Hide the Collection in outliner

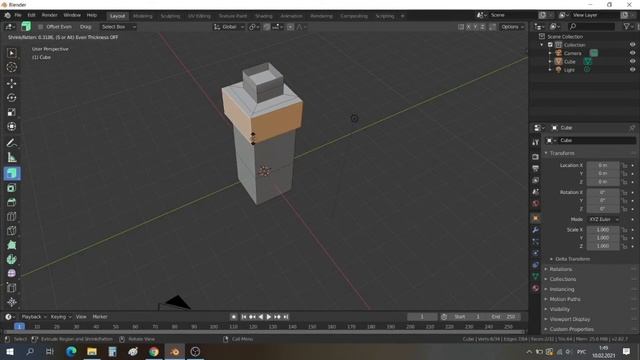(632, 44)
